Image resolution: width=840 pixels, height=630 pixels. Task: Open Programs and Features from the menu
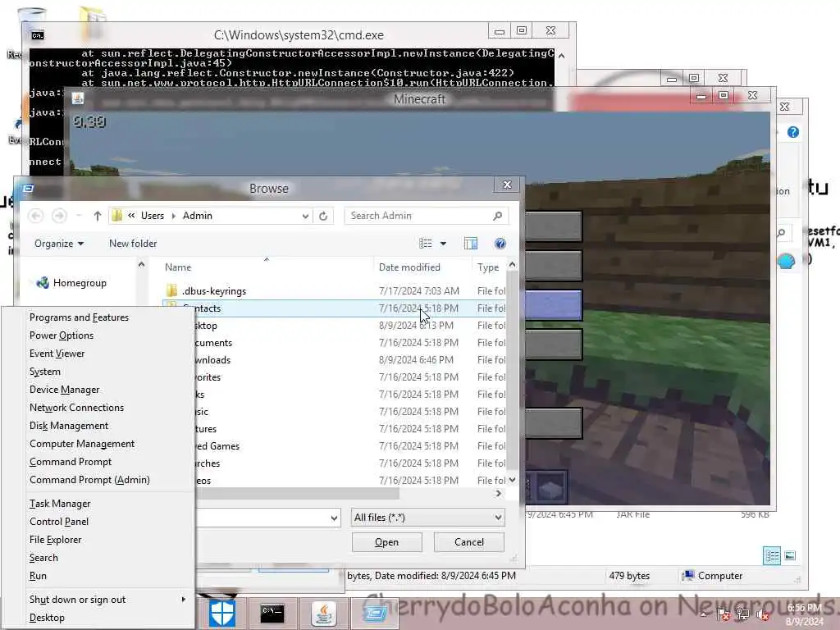click(x=79, y=317)
